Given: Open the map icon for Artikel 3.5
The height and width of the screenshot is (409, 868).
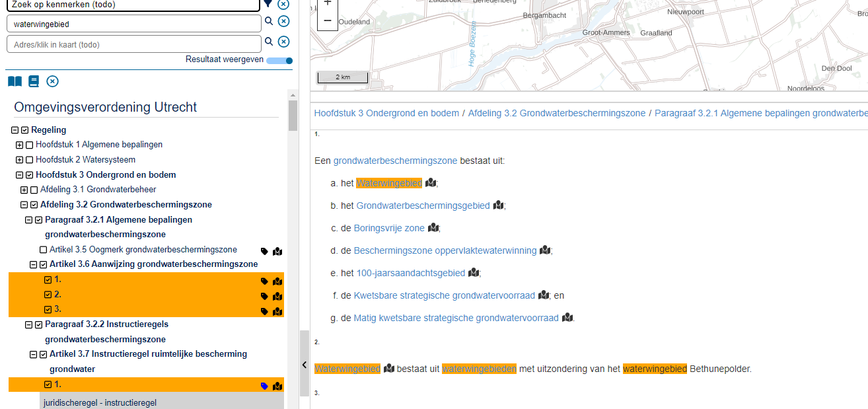Looking at the screenshot, I should [x=277, y=251].
